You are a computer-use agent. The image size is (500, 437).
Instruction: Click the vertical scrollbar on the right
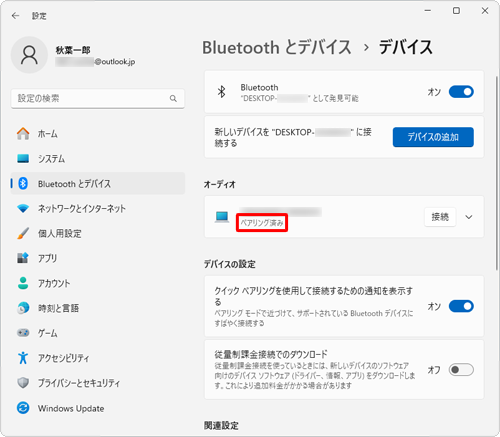[x=496, y=173]
